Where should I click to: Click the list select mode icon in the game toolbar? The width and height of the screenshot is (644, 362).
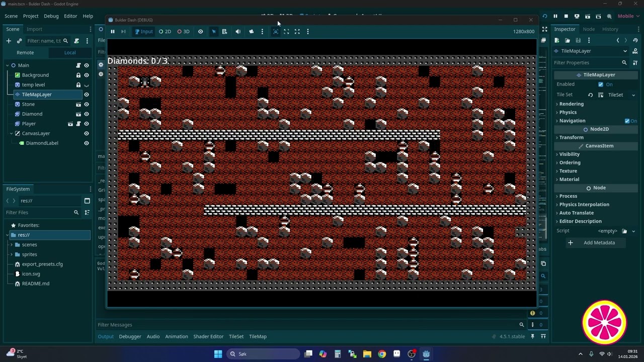(224, 31)
